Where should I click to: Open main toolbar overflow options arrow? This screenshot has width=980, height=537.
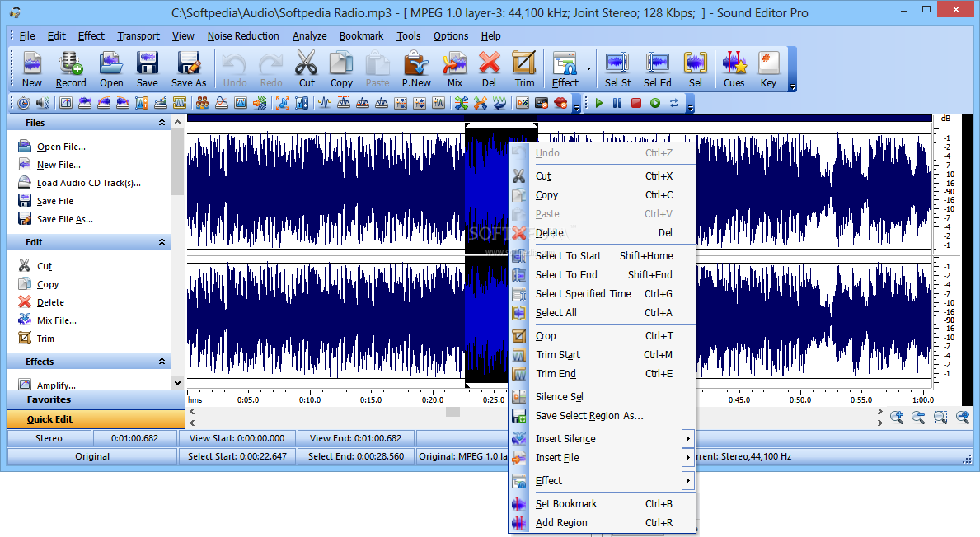793,87
